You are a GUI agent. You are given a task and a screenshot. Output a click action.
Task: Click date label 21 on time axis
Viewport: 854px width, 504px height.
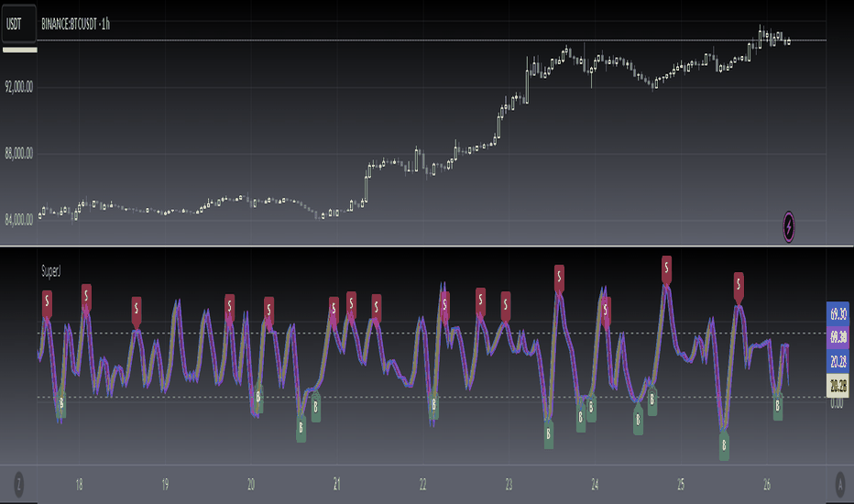point(336,485)
